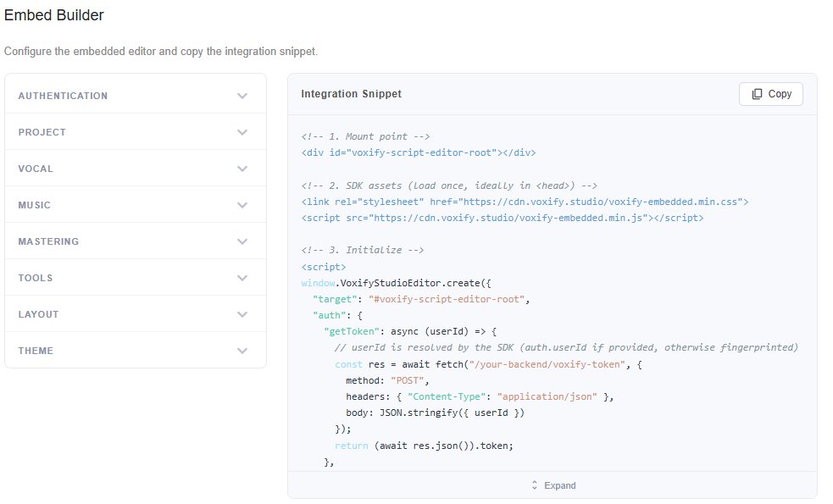Click the 'Configure the embedded editor' description
Screen dimensions: 833x504
(x=161, y=52)
